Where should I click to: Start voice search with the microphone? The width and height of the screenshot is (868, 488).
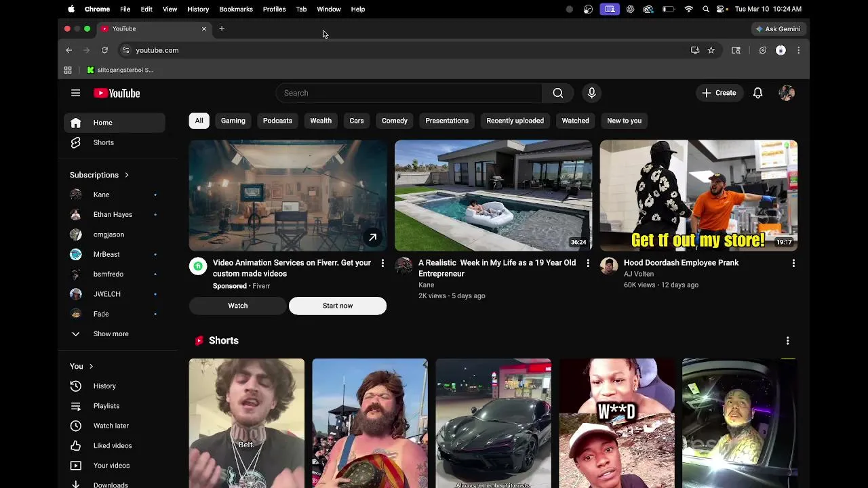pyautogui.click(x=591, y=93)
